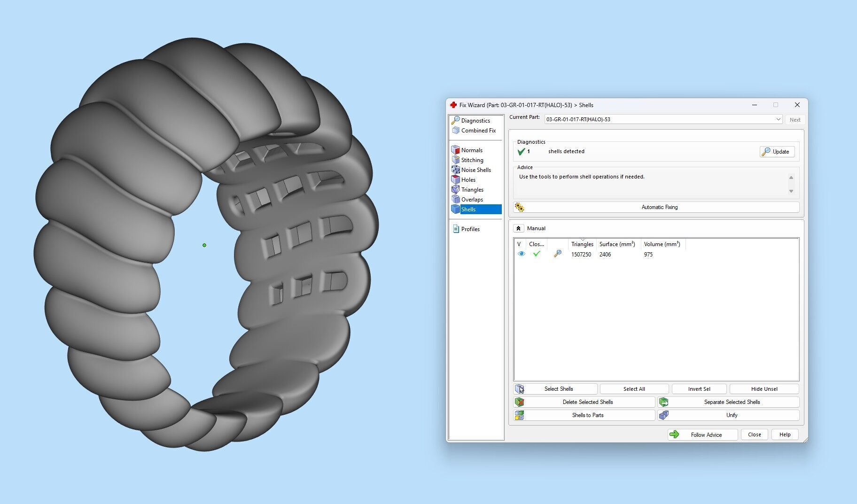Click the Next part button

click(795, 120)
